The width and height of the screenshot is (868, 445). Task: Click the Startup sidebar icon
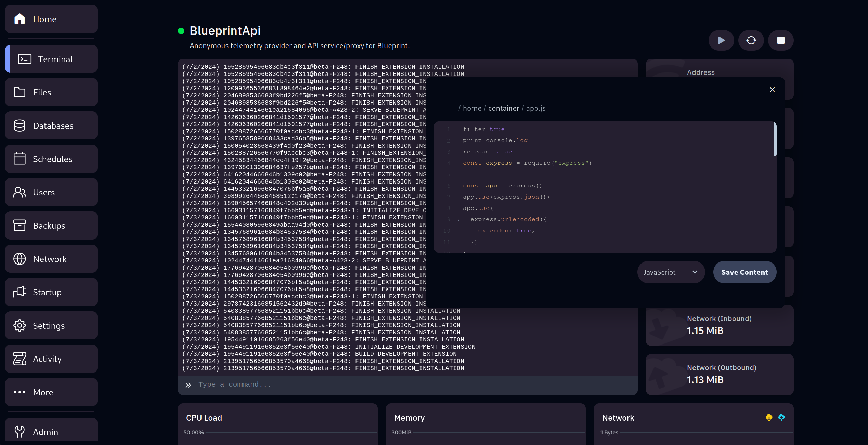20,292
